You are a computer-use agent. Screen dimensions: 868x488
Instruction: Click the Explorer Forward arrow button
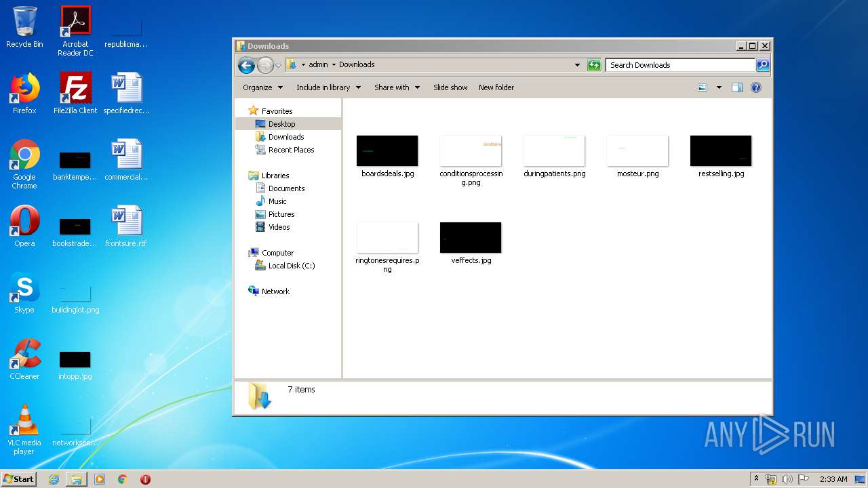click(265, 65)
